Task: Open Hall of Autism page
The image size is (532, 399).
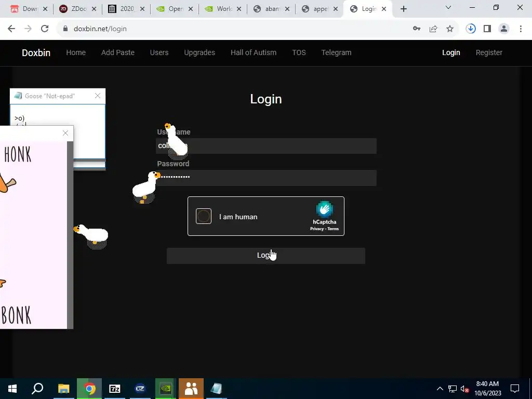Action: tap(254, 52)
